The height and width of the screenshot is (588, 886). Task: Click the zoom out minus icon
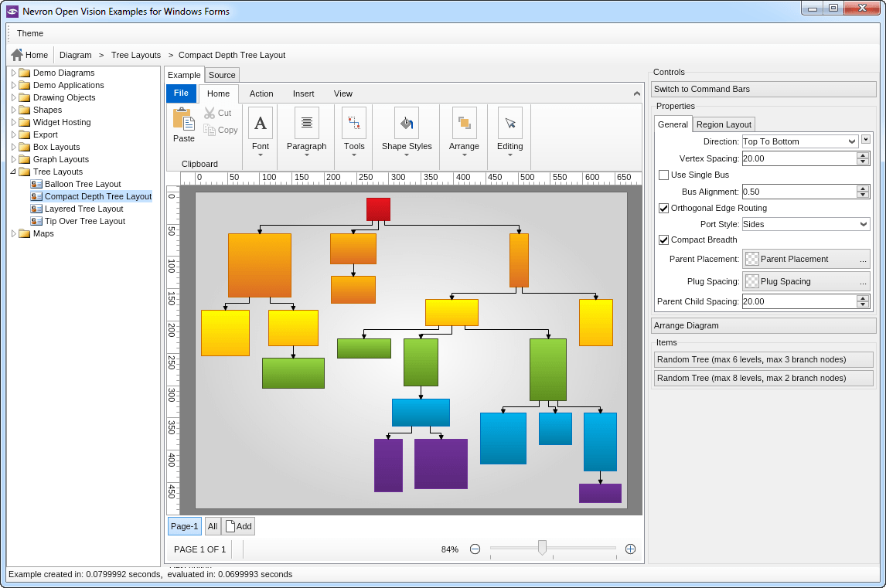pyautogui.click(x=475, y=549)
